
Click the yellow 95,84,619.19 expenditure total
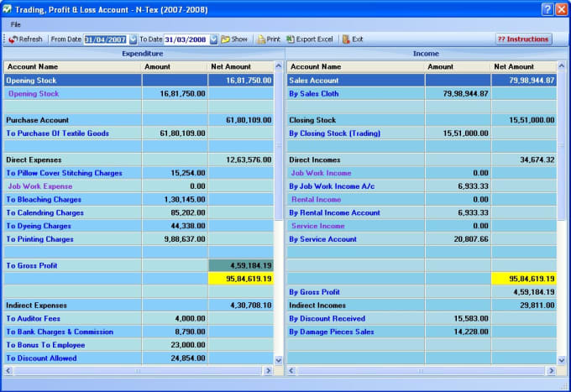tap(241, 279)
